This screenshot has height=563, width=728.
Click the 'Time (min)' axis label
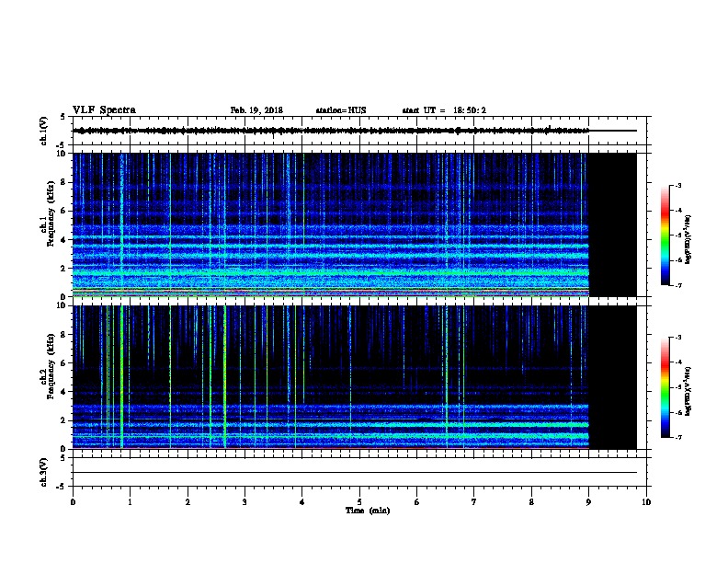coord(368,511)
